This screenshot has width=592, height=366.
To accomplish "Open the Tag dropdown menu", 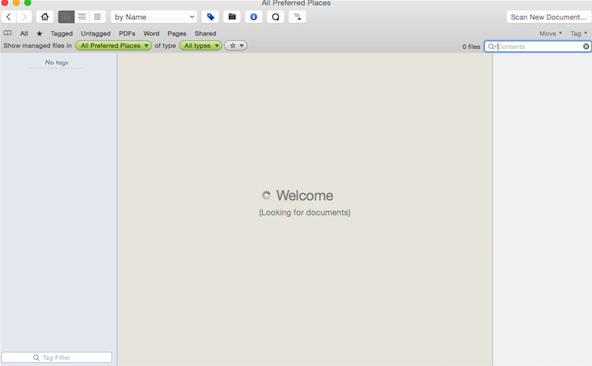I will (578, 34).
